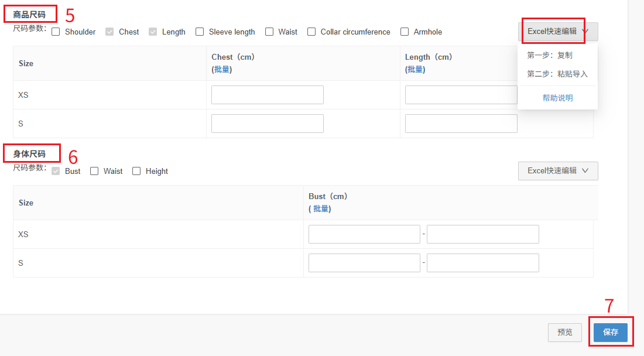Click the 批量 link under Bust column
This screenshot has width=644, height=356.
[x=320, y=208]
